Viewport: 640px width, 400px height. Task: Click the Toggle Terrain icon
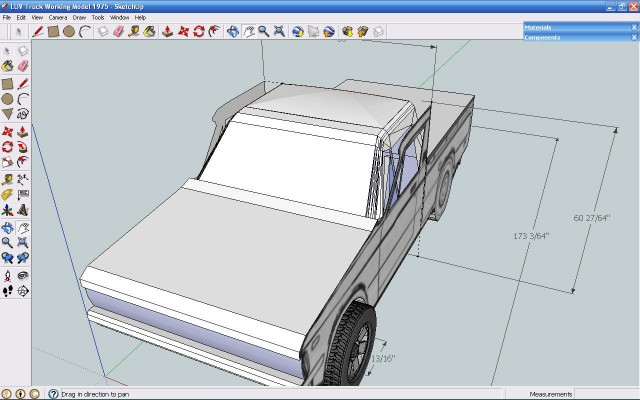[x=313, y=31]
